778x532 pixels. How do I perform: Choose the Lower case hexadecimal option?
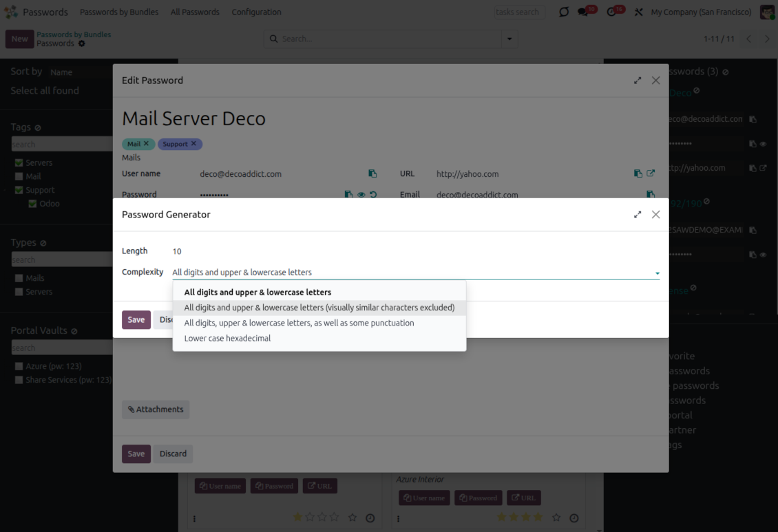point(227,339)
